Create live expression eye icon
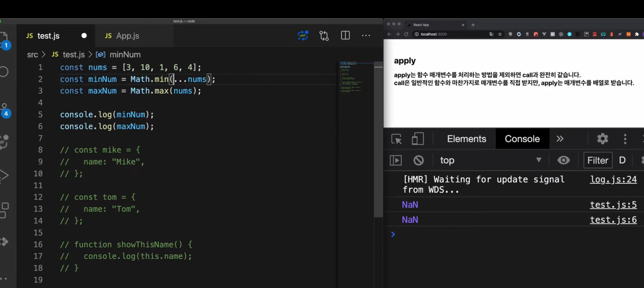Viewport: 644px width, 288px height. [x=564, y=160]
